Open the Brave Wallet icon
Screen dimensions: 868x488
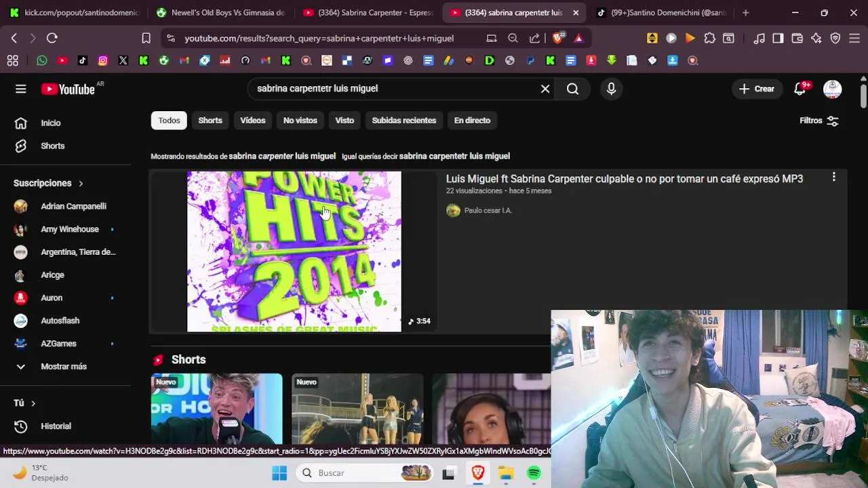point(797,39)
